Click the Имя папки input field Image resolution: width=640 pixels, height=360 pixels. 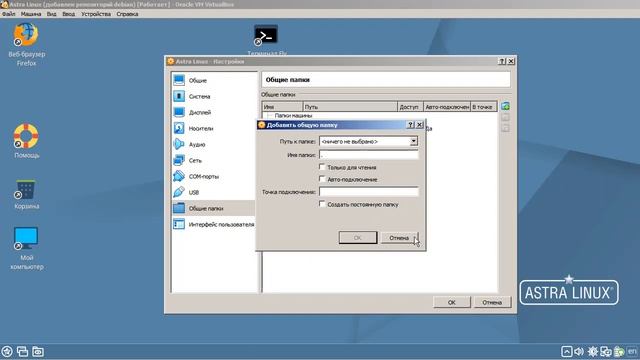click(369, 155)
